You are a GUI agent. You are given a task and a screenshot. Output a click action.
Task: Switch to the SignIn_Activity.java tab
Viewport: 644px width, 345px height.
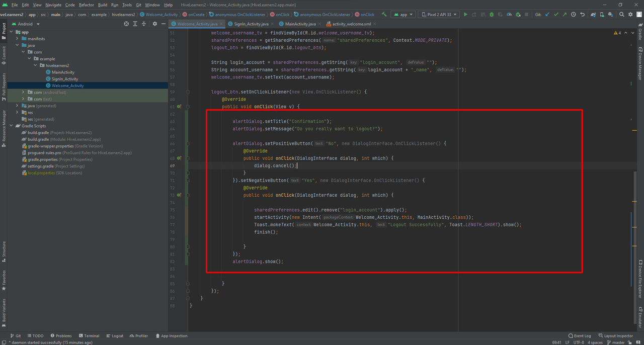pyautogui.click(x=251, y=24)
